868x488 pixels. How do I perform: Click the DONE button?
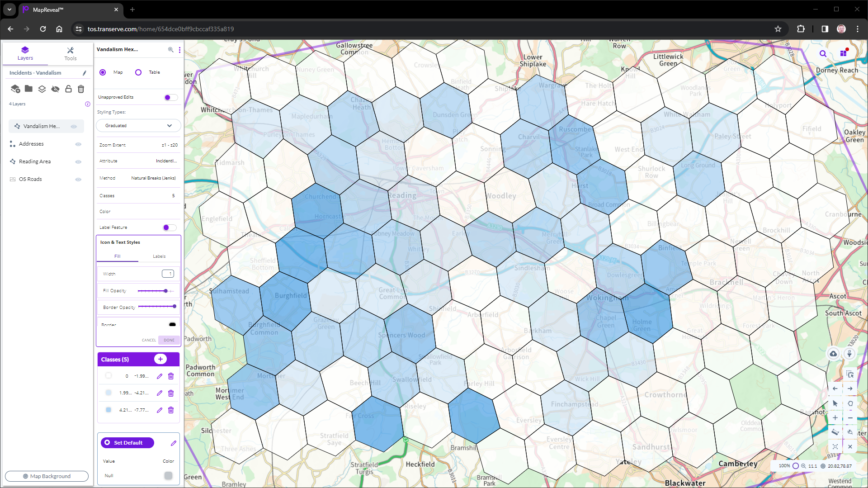(169, 340)
